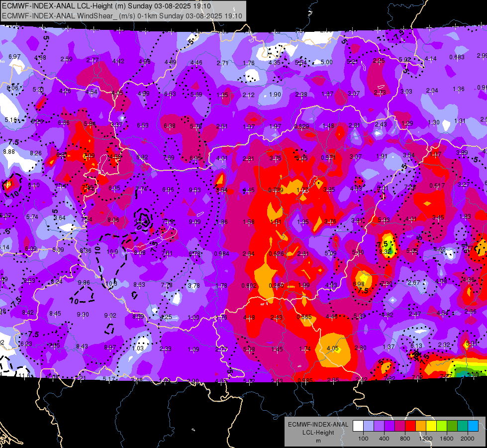Screen dimensions: 487x448
Task: Click the light lavender legend swatch
Action: (x=369, y=426)
